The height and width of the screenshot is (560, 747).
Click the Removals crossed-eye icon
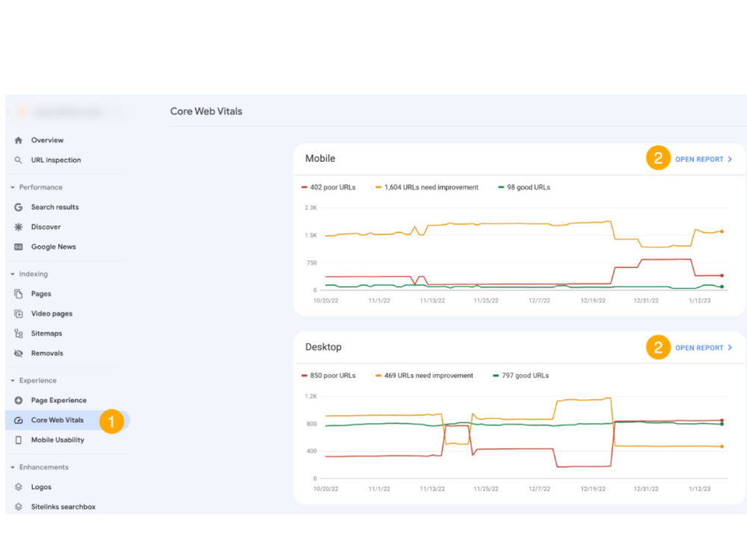[x=18, y=353]
